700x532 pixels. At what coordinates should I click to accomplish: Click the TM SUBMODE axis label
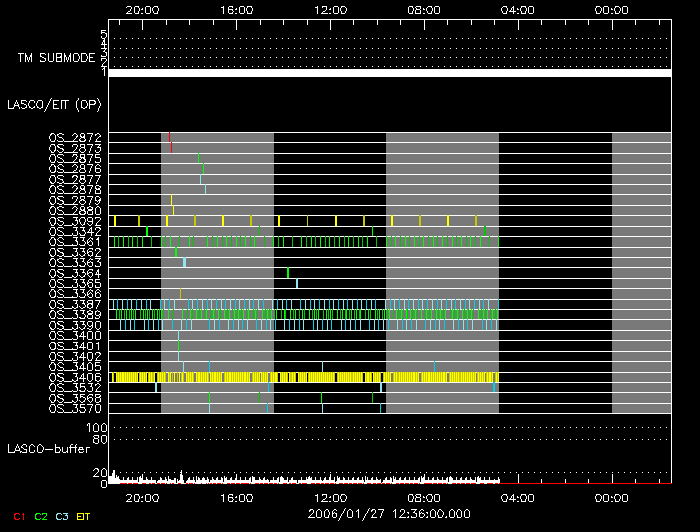(x=55, y=58)
